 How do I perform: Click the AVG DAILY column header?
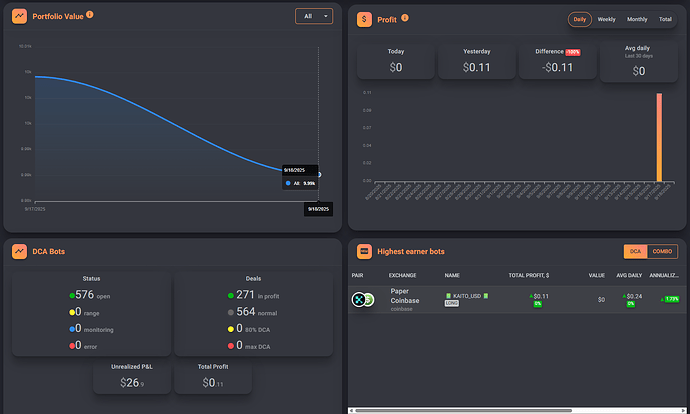tap(630, 274)
